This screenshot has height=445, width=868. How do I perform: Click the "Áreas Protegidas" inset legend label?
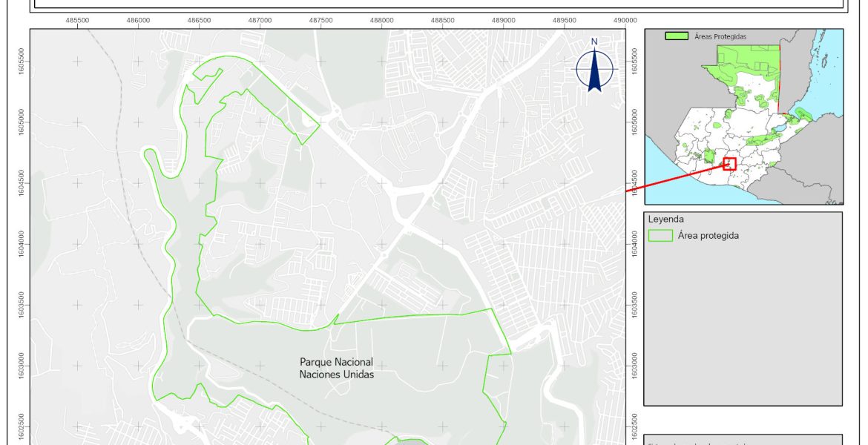coord(720,36)
